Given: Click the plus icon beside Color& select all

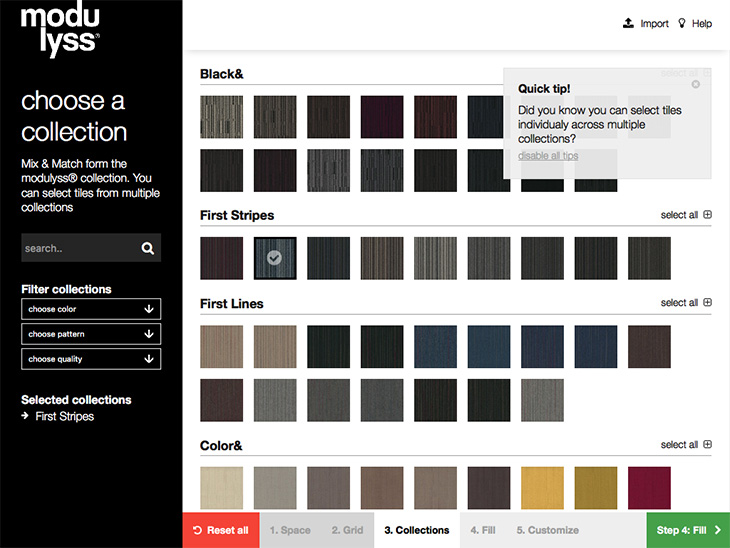Looking at the screenshot, I should (707, 444).
